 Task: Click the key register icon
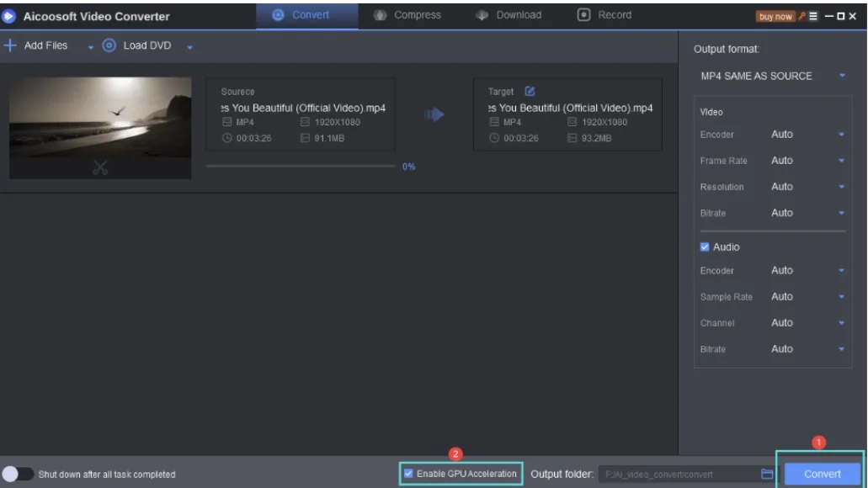click(x=803, y=16)
